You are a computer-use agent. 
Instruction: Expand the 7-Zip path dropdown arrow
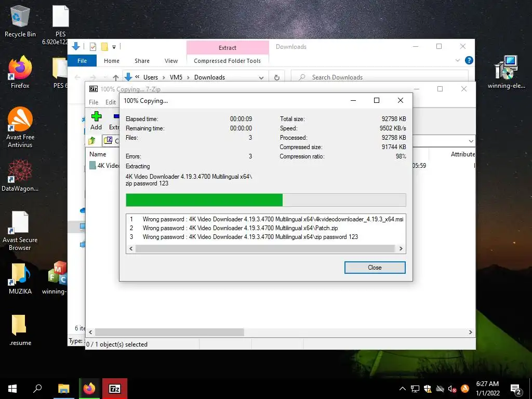(x=471, y=141)
